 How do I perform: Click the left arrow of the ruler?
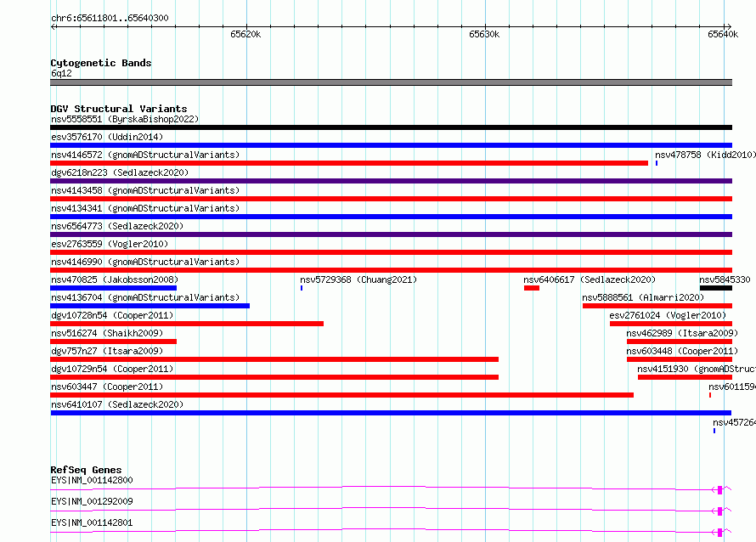click(x=54, y=26)
